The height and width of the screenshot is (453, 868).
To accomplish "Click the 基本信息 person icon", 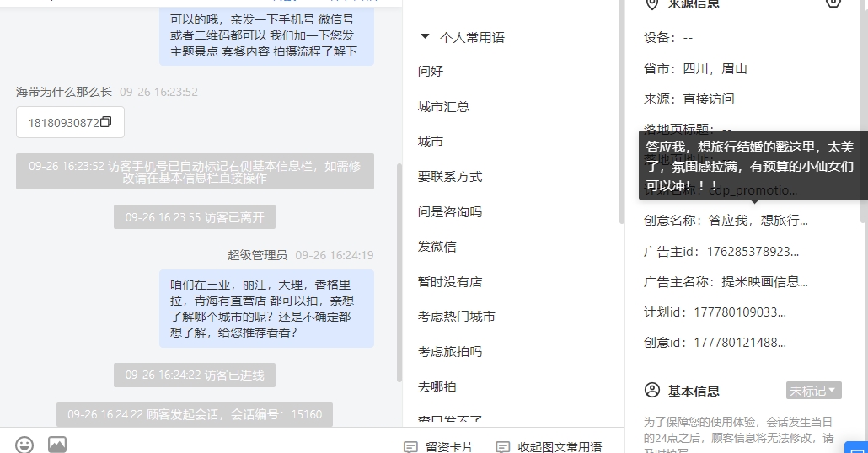I will [652, 390].
